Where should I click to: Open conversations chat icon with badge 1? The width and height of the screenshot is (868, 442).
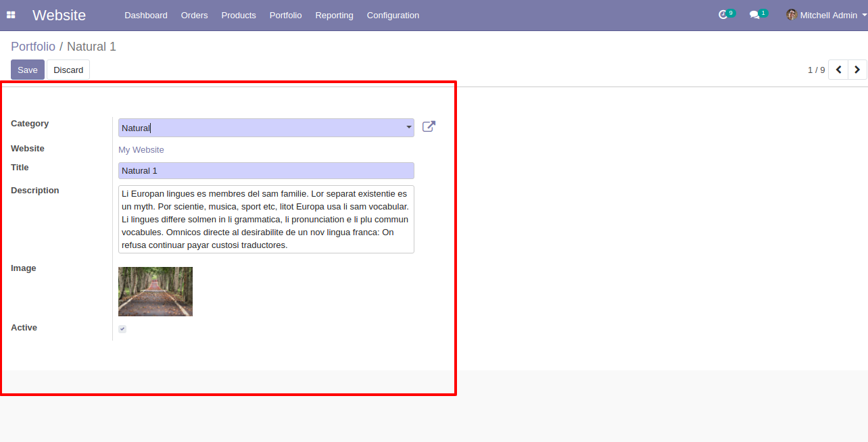tap(758, 14)
